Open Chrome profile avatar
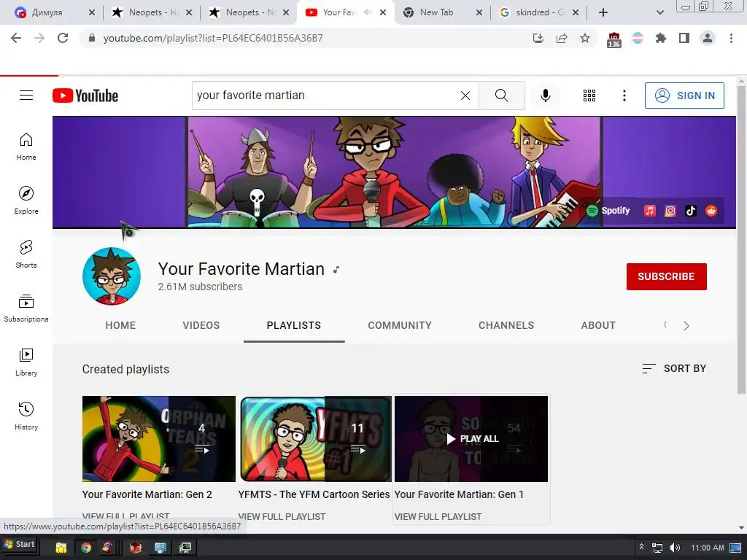The image size is (747, 560). [708, 38]
